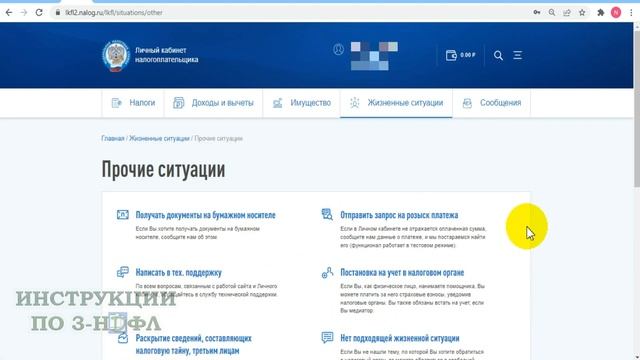Click the scrollbar down arrow
The height and width of the screenshot is (360, 640).
coord(636,356)
